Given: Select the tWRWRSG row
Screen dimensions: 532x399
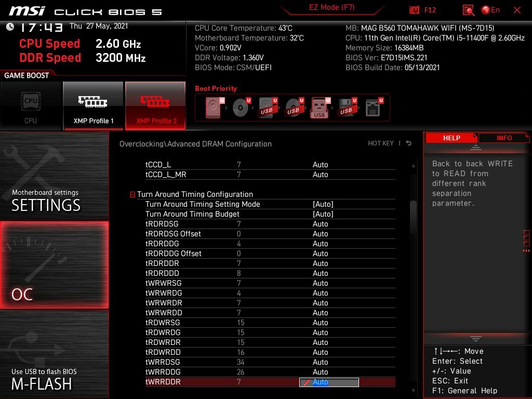Looking at the screenshot, I should pyautogui.click(x=270, y=283).
